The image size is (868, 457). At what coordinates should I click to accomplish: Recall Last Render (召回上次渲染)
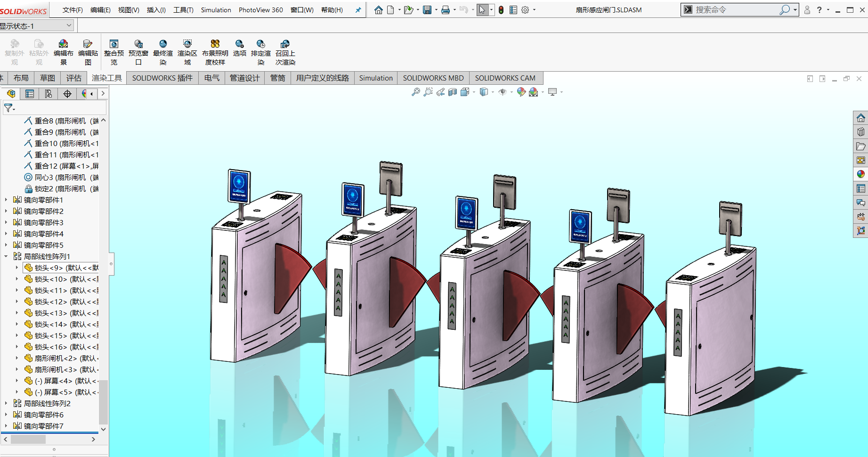point(285,52)
